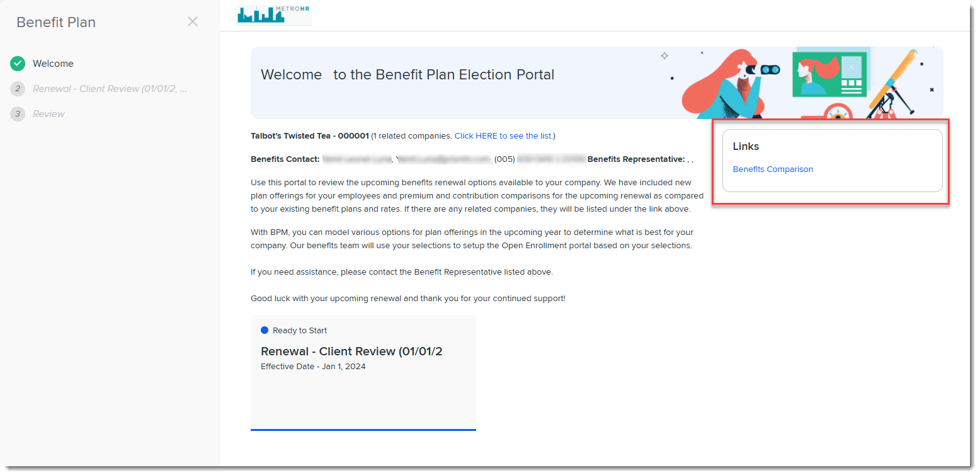Click the Welcome banner heading text
Viewport: 980px width, 475px height.
[407, 75]
